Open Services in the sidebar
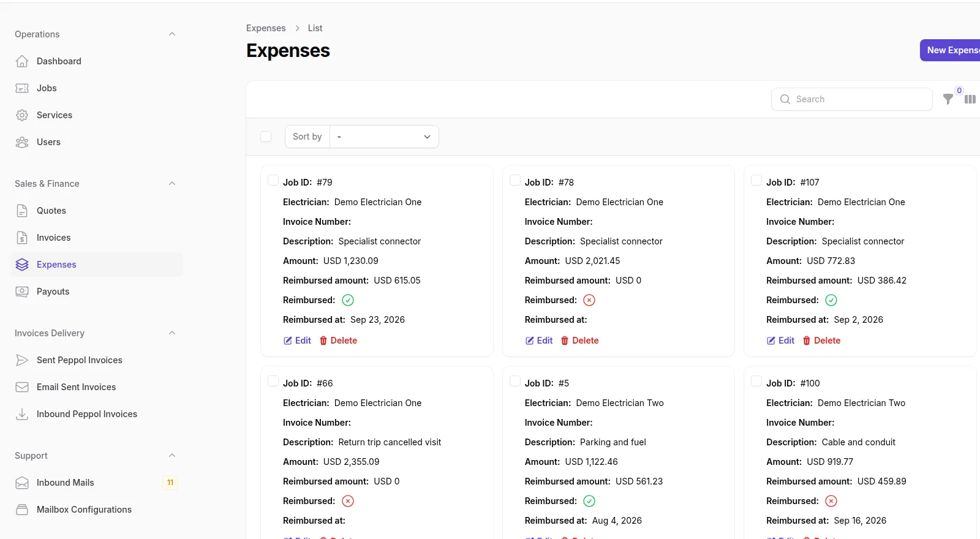Screen dimensions: 980x539 (x=97, y=115)
